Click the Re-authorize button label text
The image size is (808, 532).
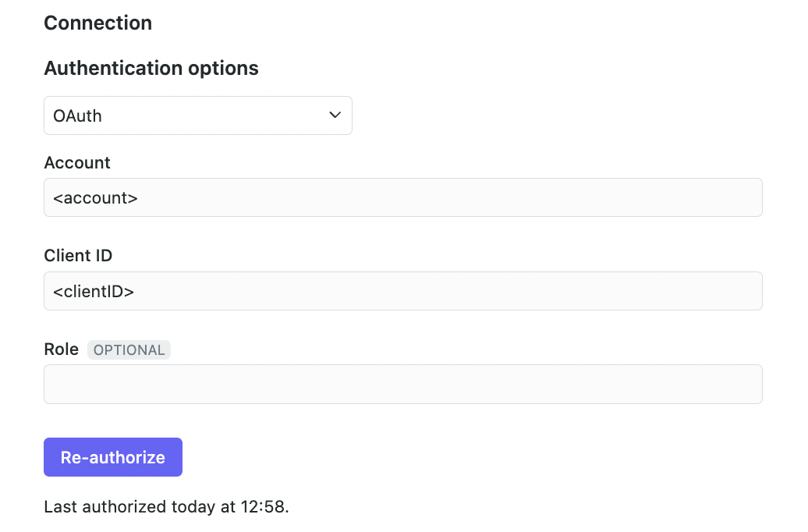point(113,457)
